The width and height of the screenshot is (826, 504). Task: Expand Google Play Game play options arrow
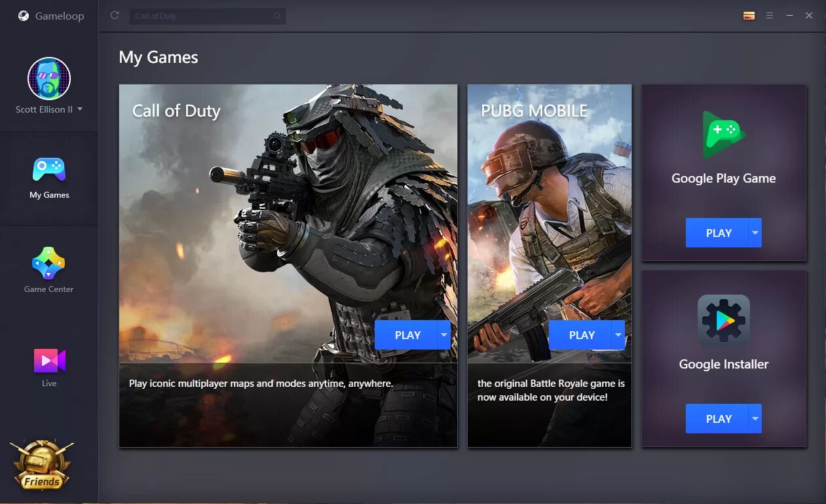click(755, 233)
